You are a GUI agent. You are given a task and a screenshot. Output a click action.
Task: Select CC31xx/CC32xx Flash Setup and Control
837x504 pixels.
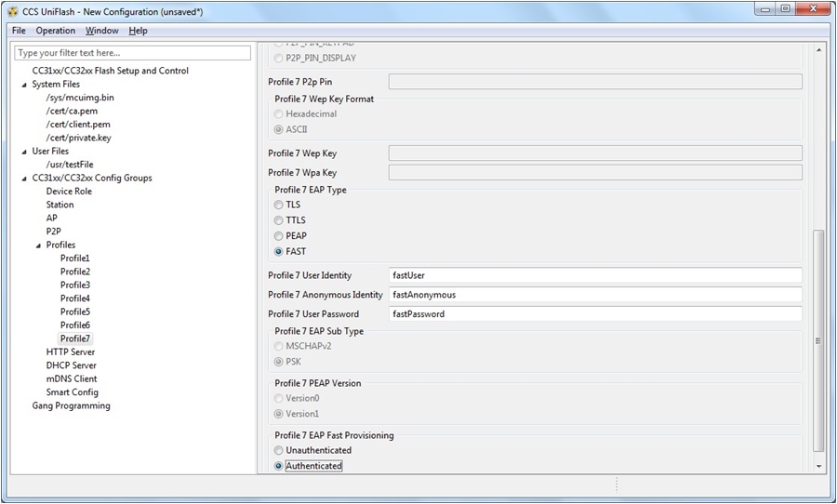tap(110, 71)
